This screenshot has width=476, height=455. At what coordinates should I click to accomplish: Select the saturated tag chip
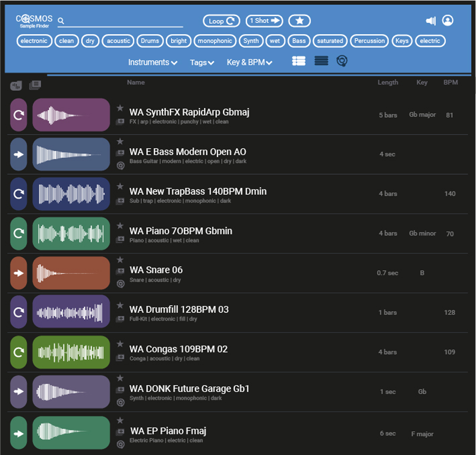coord(330,41)
